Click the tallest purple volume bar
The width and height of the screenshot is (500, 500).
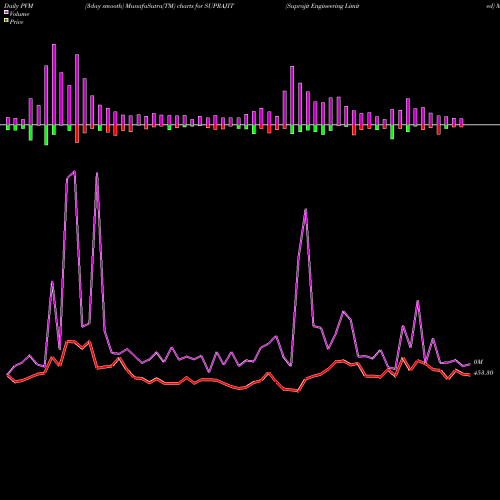[x=54, y=85]
